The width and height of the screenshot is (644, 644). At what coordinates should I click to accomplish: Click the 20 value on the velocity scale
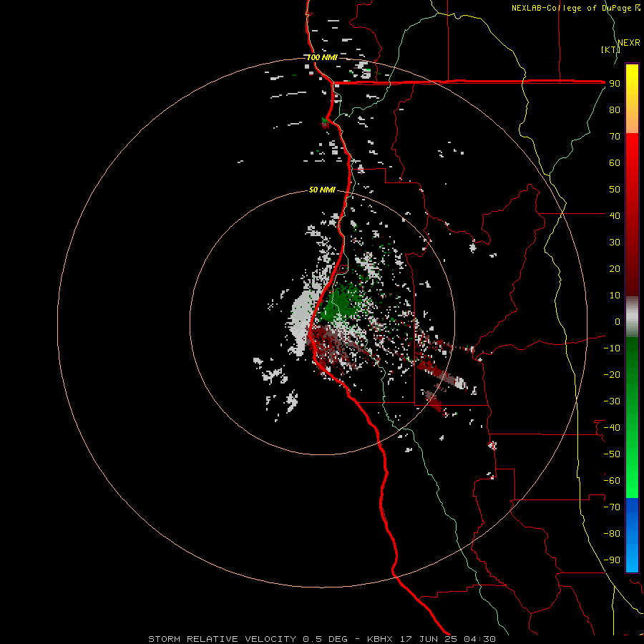coord(615,268)
